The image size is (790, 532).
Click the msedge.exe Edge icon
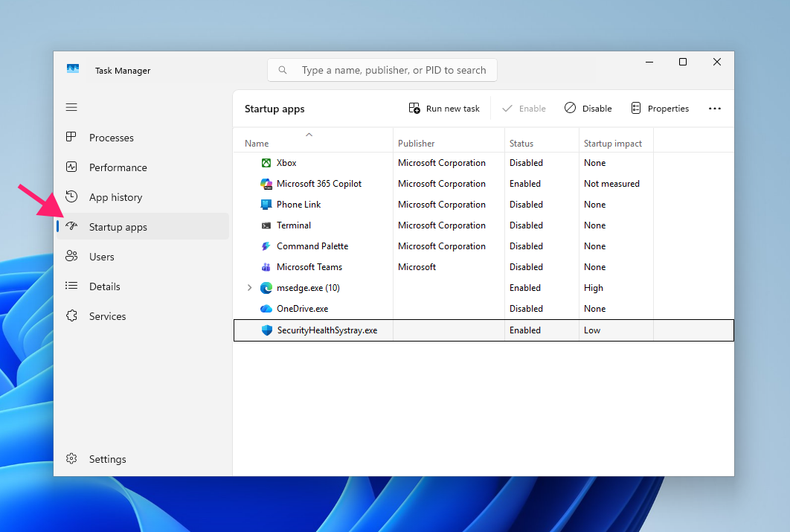[266, 288]
